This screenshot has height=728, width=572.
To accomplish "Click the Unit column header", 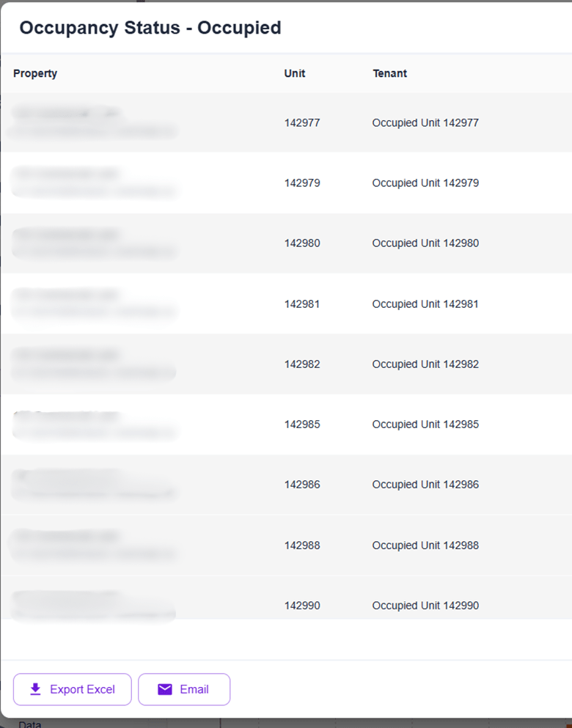I will 295,73.
